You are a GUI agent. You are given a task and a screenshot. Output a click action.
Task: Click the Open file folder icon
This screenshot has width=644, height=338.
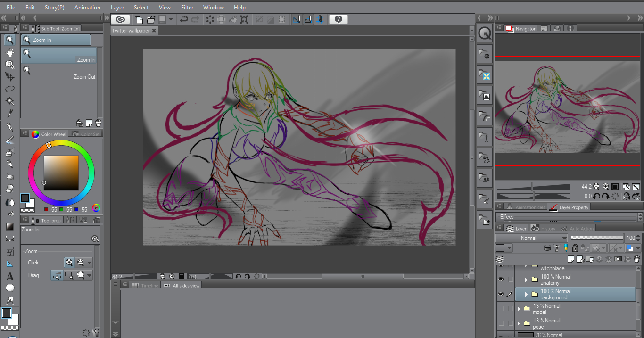click(x=151, y=19)
